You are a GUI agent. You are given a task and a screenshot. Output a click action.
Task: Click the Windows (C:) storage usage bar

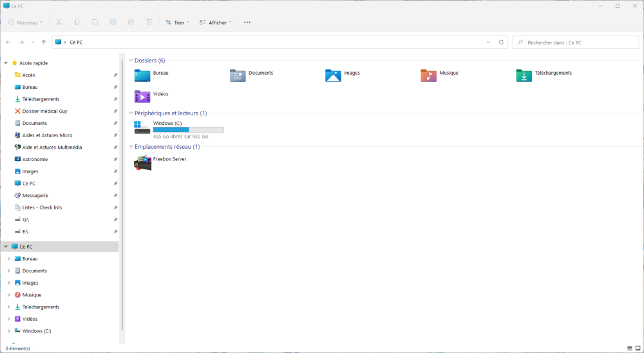point(188,129)
